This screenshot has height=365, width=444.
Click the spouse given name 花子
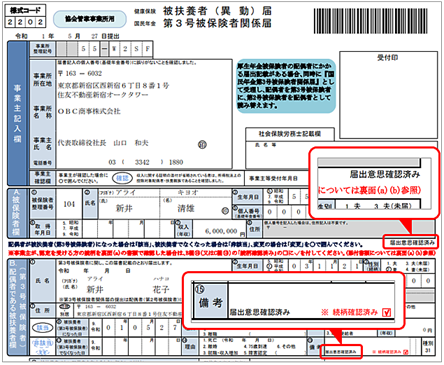click(161, 289)
